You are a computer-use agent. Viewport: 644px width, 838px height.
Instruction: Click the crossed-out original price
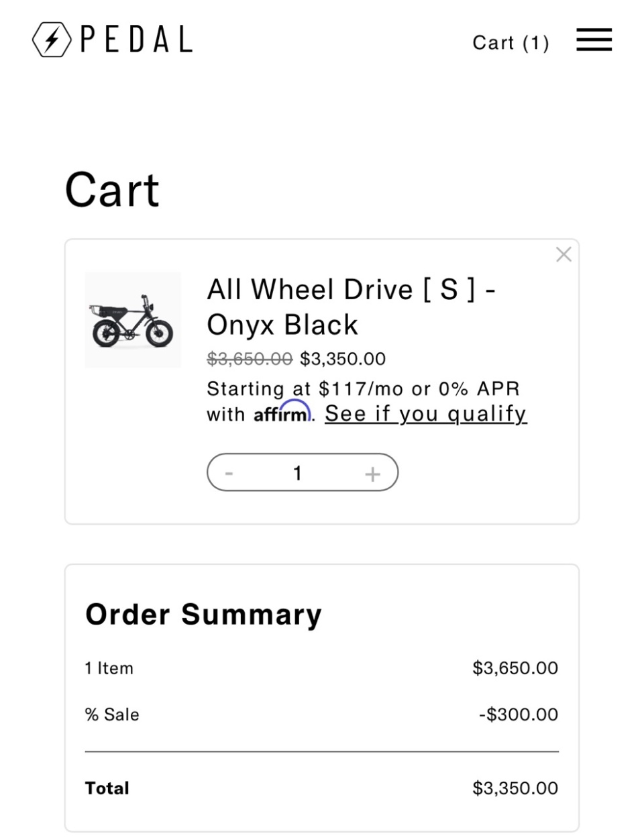250,359
